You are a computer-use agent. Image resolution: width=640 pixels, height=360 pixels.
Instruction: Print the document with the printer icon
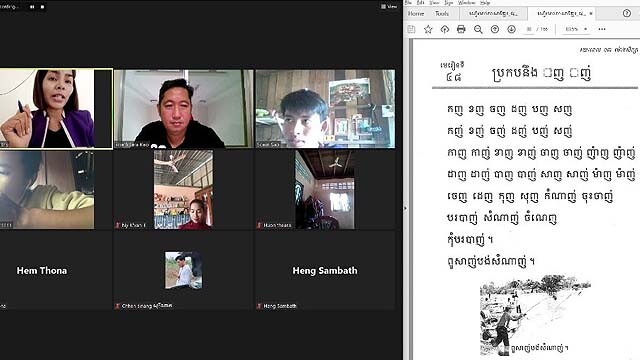point(461,29)
